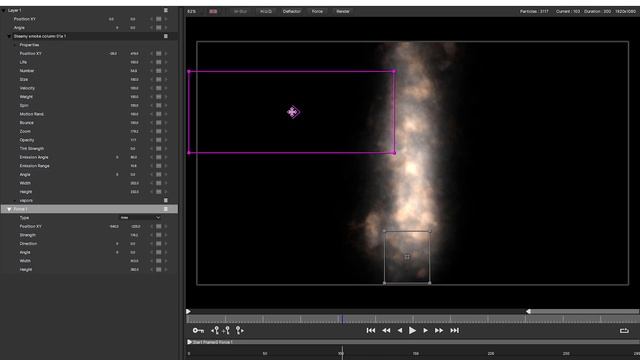The width and height of the screenshot is (640, 360).
Task: Click previous keyframe arrow for Zoom
Action: click(x=151, y=131)
